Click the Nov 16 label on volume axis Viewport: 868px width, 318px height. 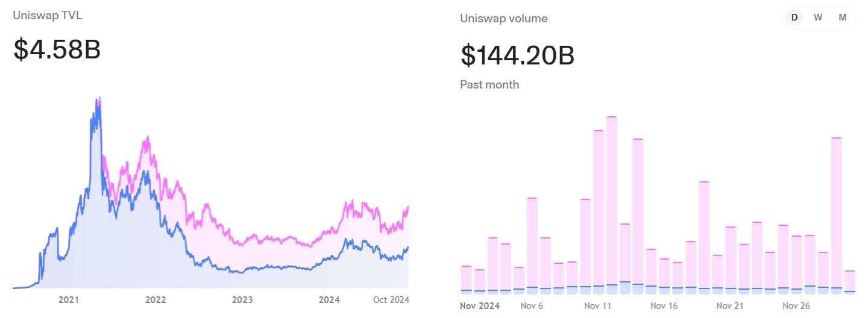pyautogui.click(x=664, y=306)
